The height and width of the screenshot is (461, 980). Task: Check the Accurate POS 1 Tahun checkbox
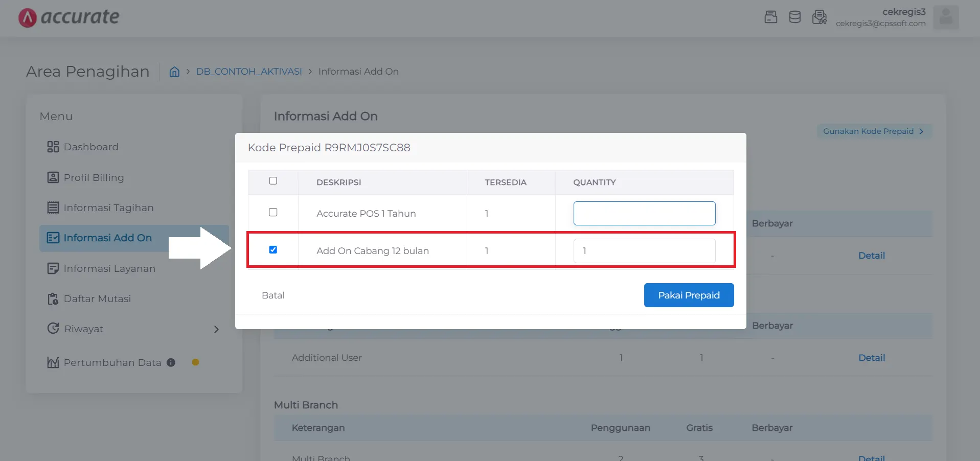tap(273, 212)
